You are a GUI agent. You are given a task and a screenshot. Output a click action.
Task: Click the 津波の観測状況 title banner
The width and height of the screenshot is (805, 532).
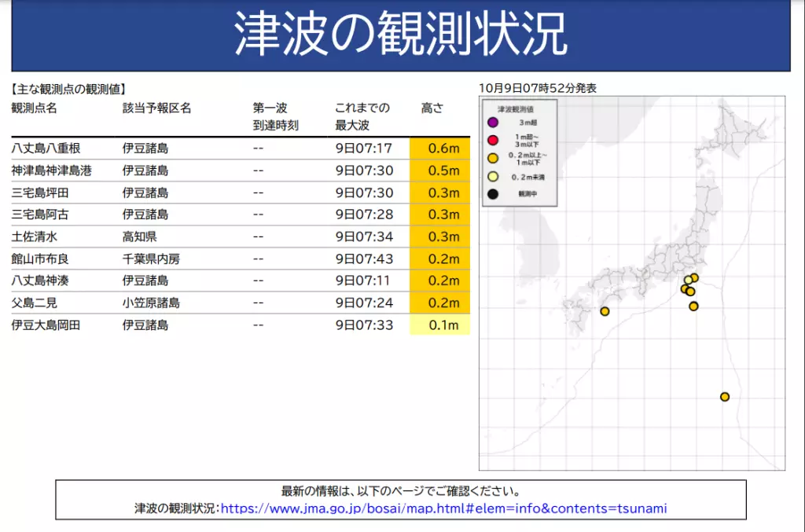(x=400, y=35)
